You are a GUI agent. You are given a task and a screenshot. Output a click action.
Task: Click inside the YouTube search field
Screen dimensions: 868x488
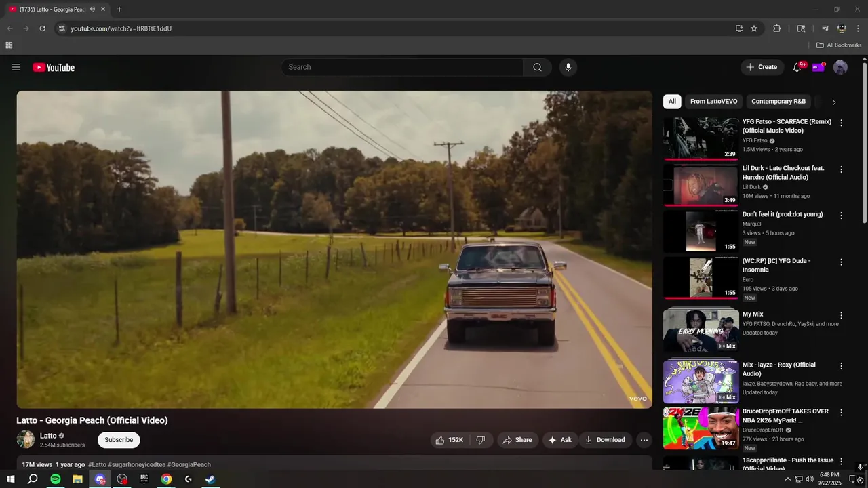[x=402, y=67]
